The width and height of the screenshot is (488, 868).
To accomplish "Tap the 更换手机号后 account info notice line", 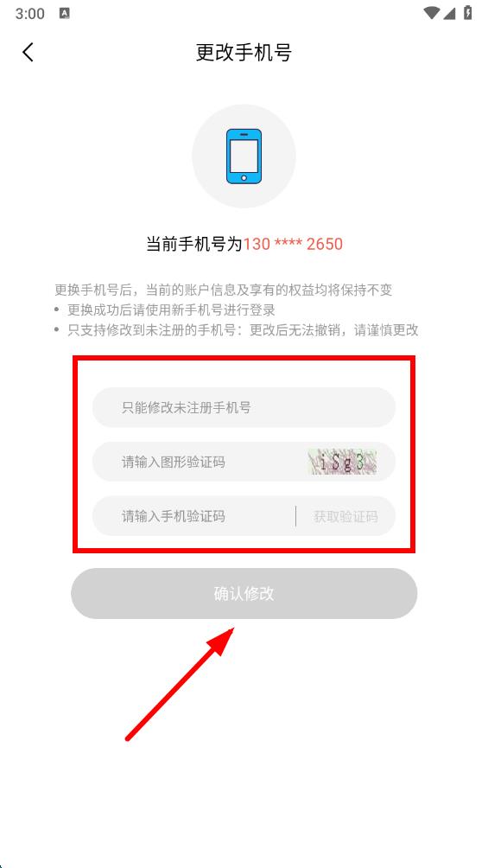I will click(224, 290).
